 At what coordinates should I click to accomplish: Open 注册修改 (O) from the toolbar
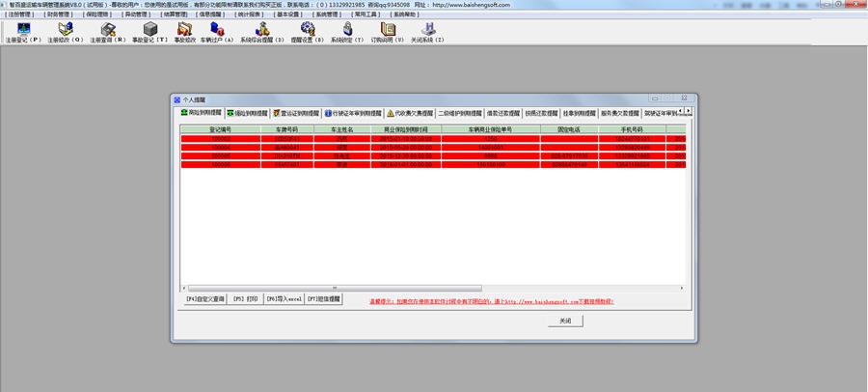[x=66, y=31]
